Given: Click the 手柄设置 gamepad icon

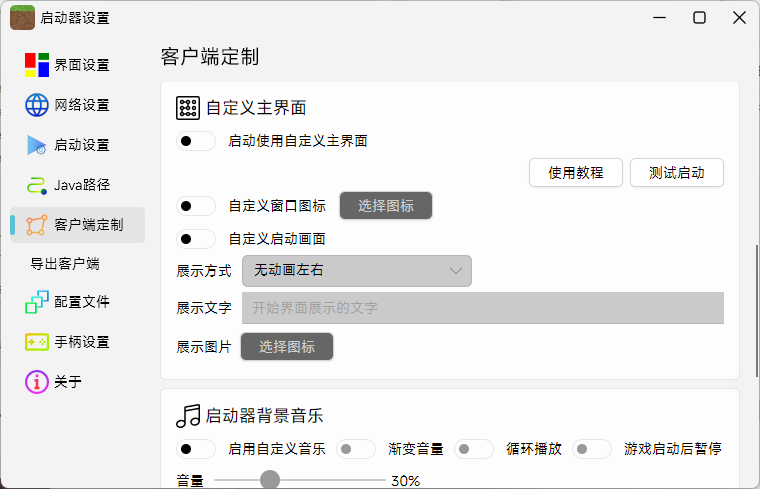Looking at the screenshot, I should point(37,342).
